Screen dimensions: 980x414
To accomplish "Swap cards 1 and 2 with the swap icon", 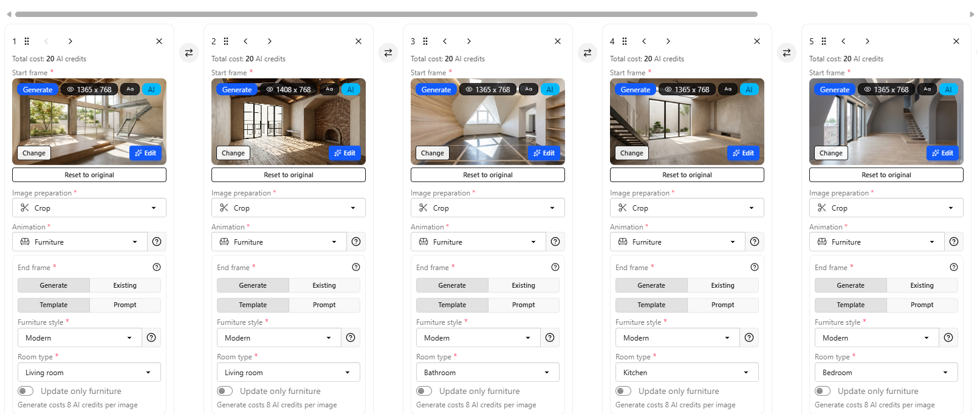I will (189, 53).
